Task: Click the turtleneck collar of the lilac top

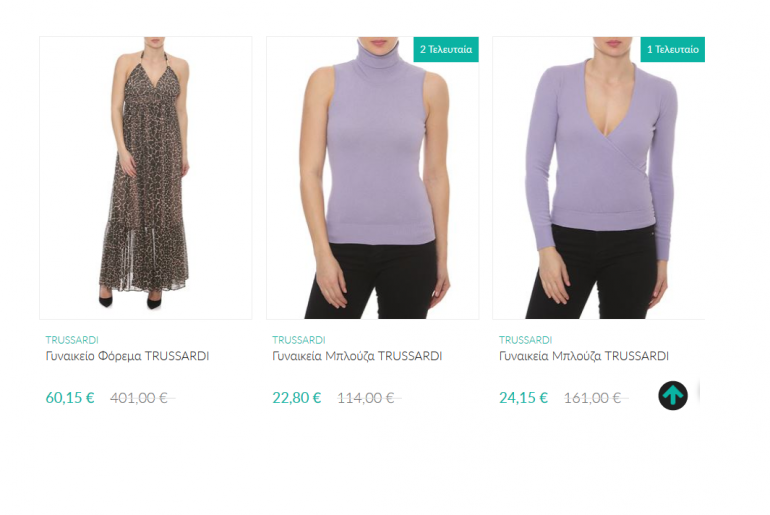Action: click(378, 63)
